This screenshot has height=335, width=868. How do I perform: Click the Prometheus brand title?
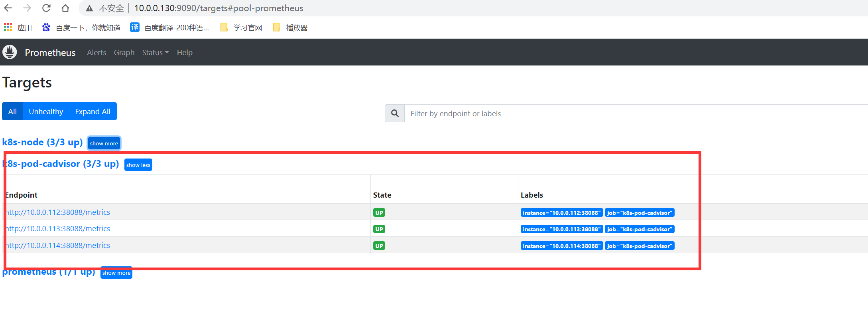(50, 52)
